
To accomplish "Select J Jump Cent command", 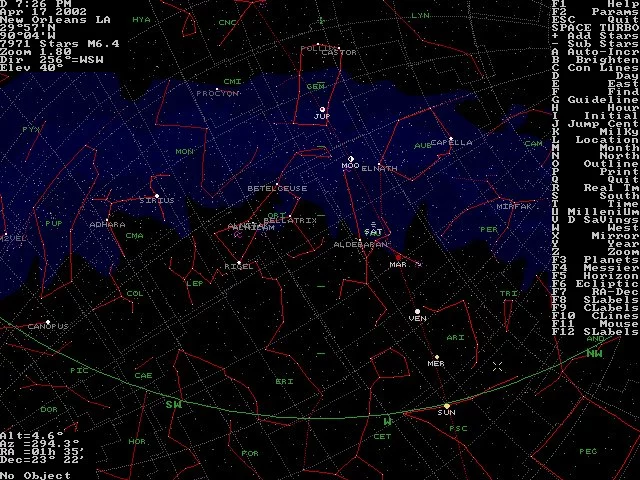I will click(596, 124).
